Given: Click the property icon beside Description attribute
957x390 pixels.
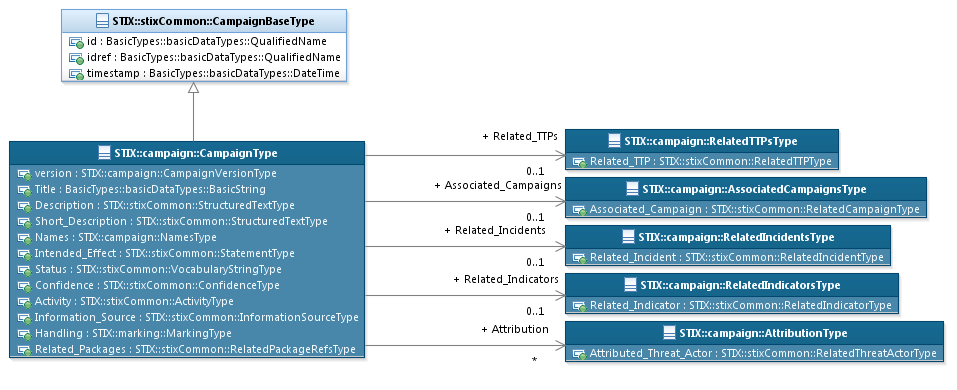Looking at the screenshot, I should (24, 206).
